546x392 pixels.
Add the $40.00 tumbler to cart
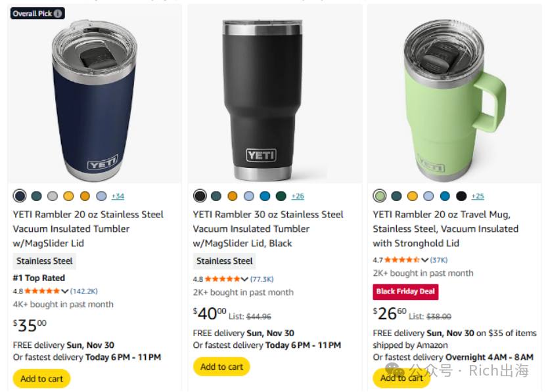tap(221, 366)
